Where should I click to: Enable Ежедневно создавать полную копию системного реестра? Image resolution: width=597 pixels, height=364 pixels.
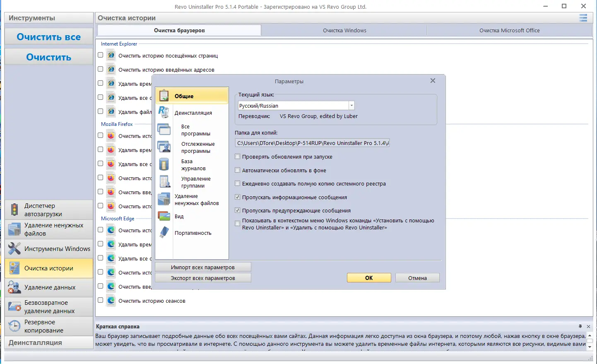238,183
